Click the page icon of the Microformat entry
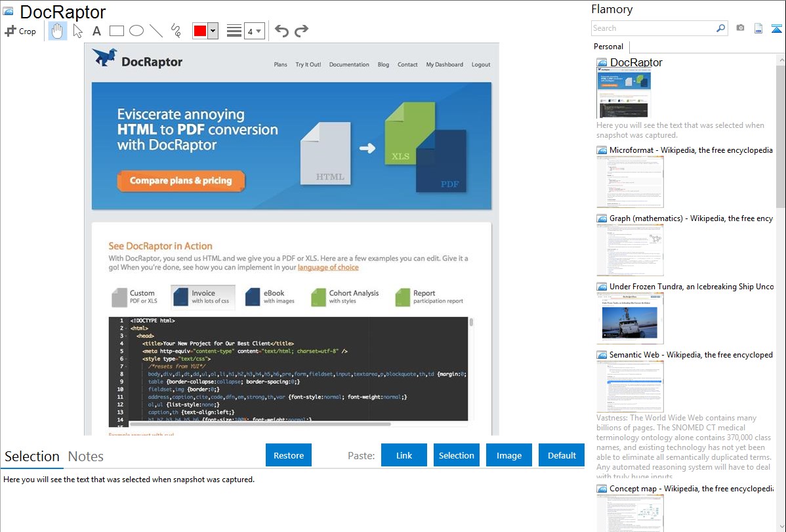Viewport: 786px width, 532px height. pyautogui.click(x=602, y=150)
